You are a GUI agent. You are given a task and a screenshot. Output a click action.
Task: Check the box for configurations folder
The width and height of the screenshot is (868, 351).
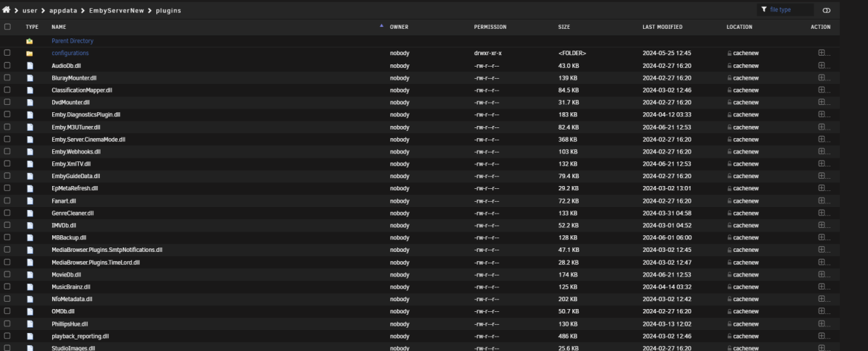pos(7,54)
